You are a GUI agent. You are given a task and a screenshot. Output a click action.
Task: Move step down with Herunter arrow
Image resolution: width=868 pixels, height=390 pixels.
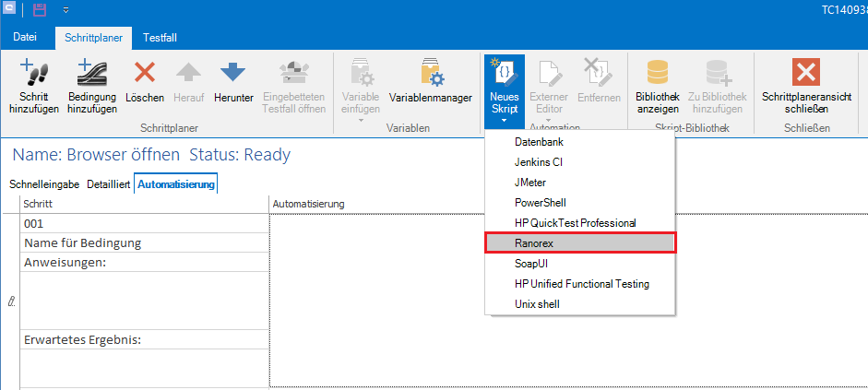coord(233,74)
